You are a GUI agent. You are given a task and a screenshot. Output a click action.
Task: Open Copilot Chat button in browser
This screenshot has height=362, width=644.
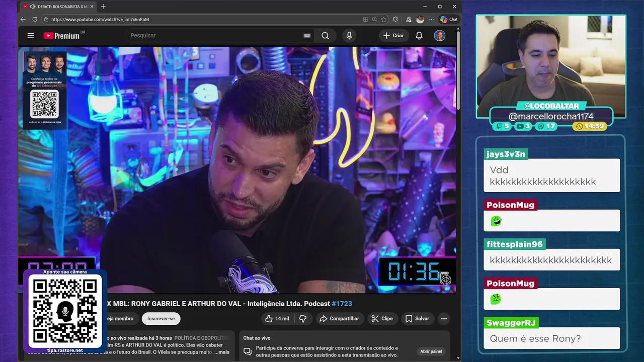pyautogui.click(x=449, y=19)
